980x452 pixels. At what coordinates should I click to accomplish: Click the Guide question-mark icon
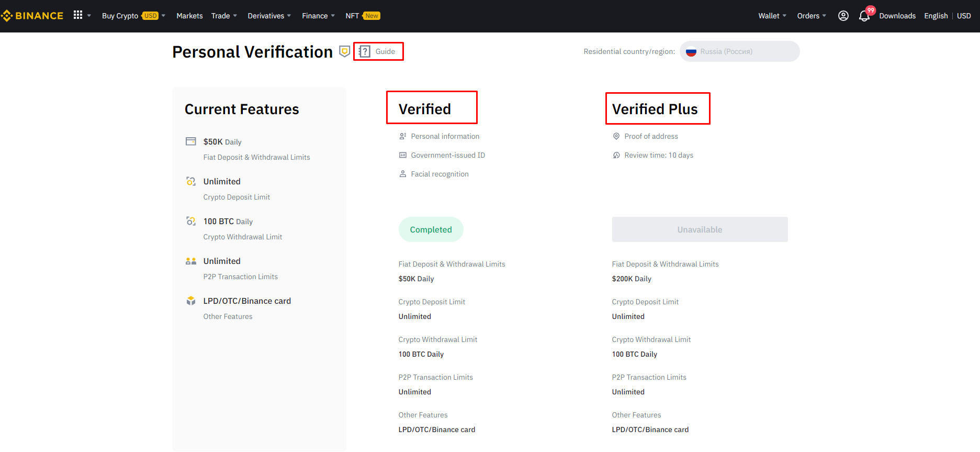(x=365, y=51)
